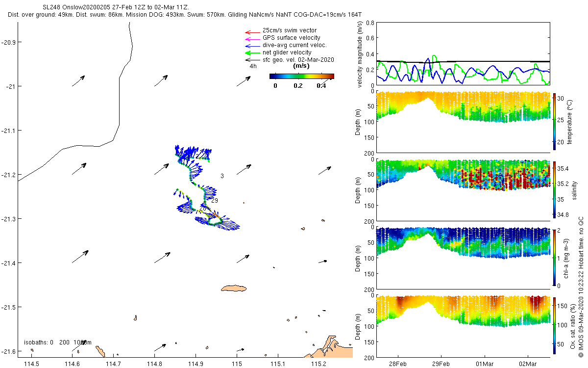The width and height of the screenshot is (588, 368).
Task: Click the black sfc geo. vel. legend arrow
Action: [251, 60]
